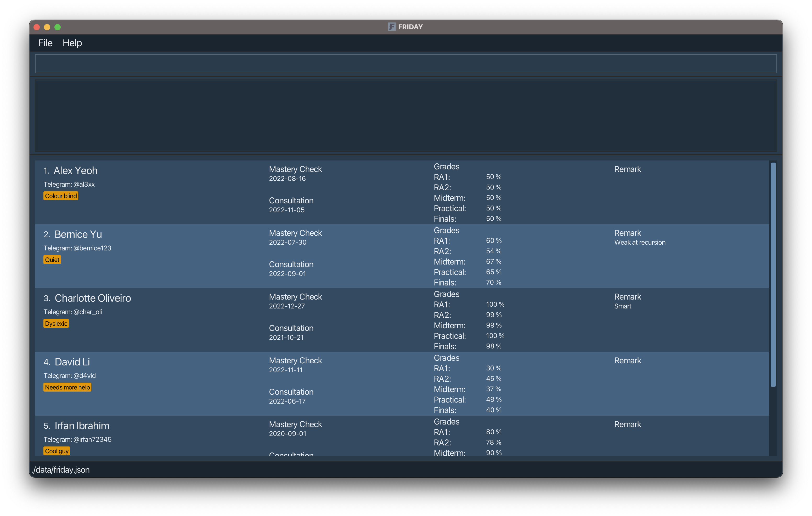The width and height of the screenshot is (812, 516).
Task: Select student name Bernice Yu
Action: [78, 234]
